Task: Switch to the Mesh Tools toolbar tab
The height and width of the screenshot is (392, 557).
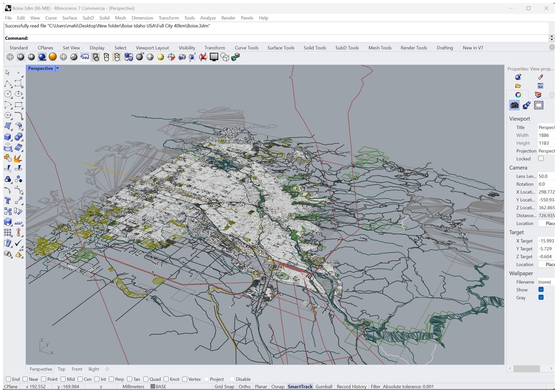Action: [380, 48]
